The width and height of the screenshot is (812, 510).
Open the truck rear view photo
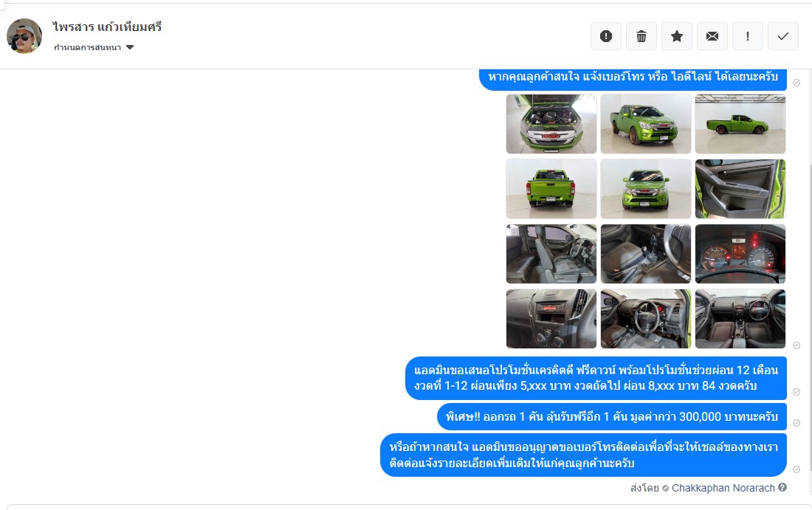(551, 189)
